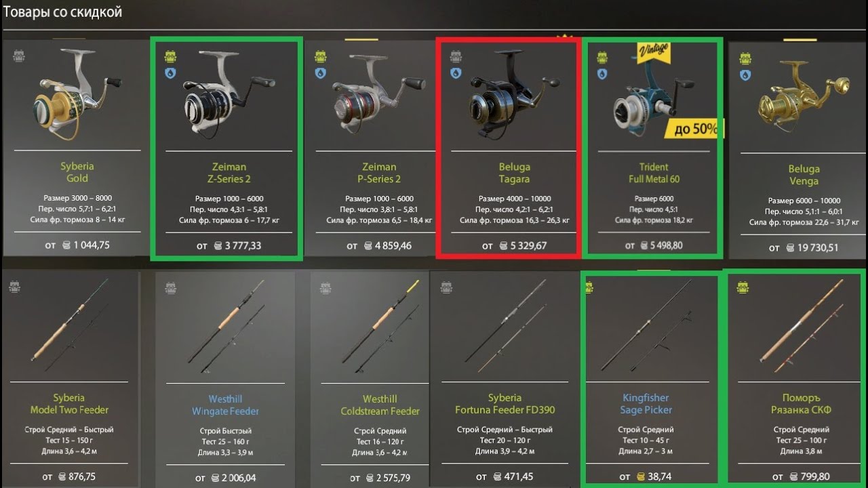
Task: Select Syberia Fortuna Feeder FD390 name
Action: pyautogui.click(x=505, y=404)
